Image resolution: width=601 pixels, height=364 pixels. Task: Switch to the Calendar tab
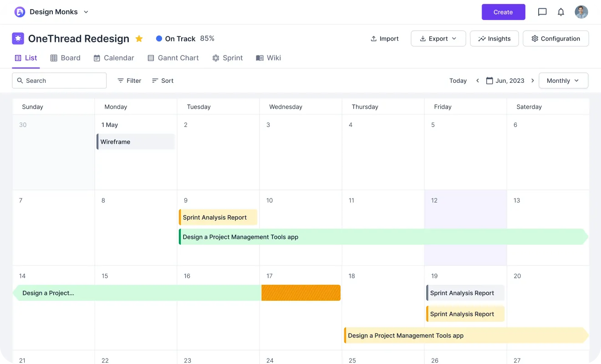(114, 58)
